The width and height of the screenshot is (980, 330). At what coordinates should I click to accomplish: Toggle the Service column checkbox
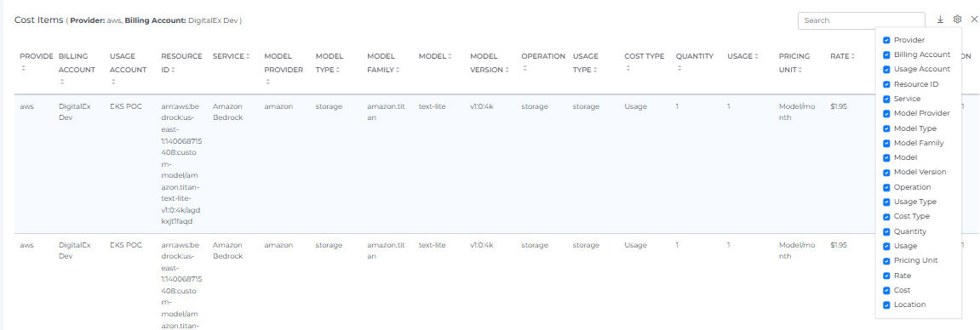point(886,100)
